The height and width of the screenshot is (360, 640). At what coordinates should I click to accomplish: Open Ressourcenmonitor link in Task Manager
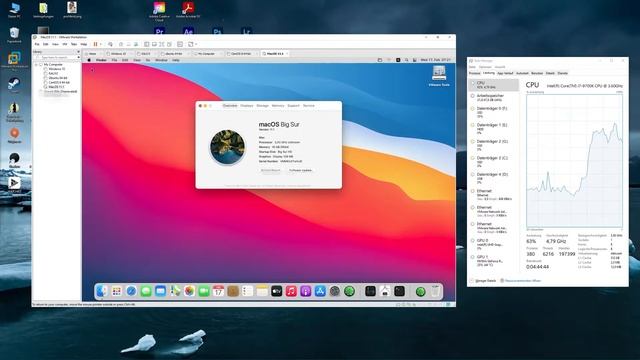coord(520,281)
